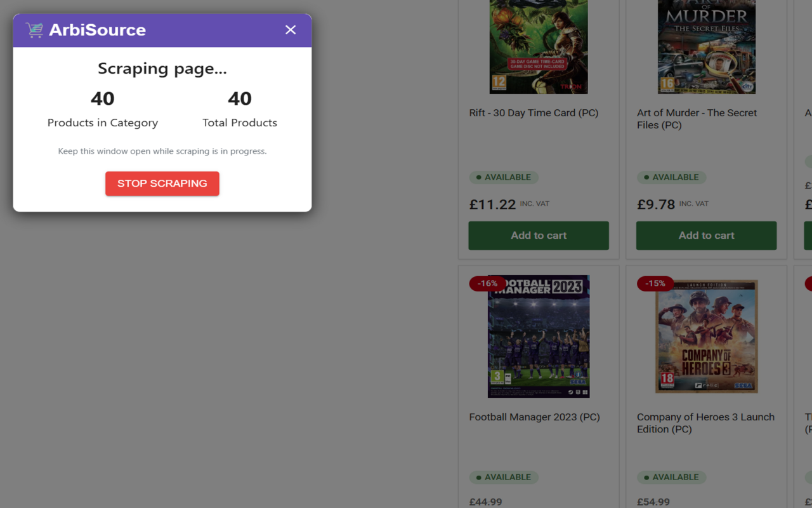Viewport: 812px width, 508px height.
Task: Open Art of Murder - The Secret Files link
Action: (x=697, y=119)
